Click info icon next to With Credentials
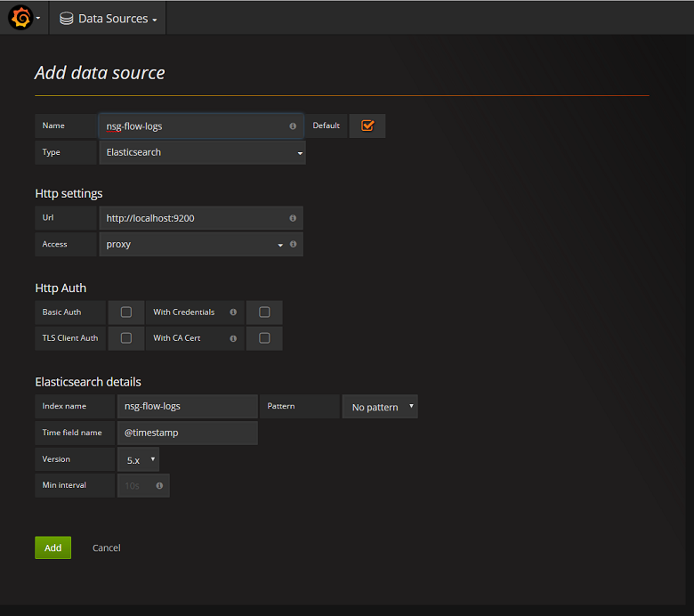 pos(233,312)
